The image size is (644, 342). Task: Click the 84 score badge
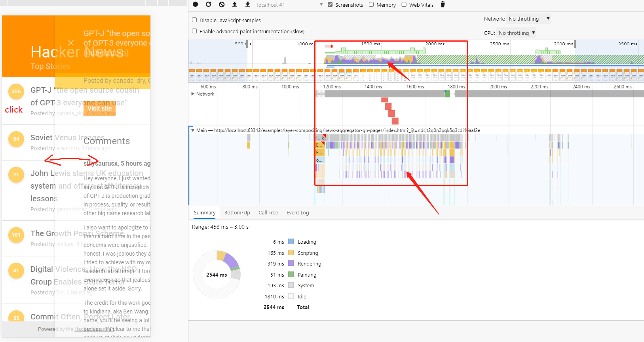pyautogui.click(x=16, y=139)
